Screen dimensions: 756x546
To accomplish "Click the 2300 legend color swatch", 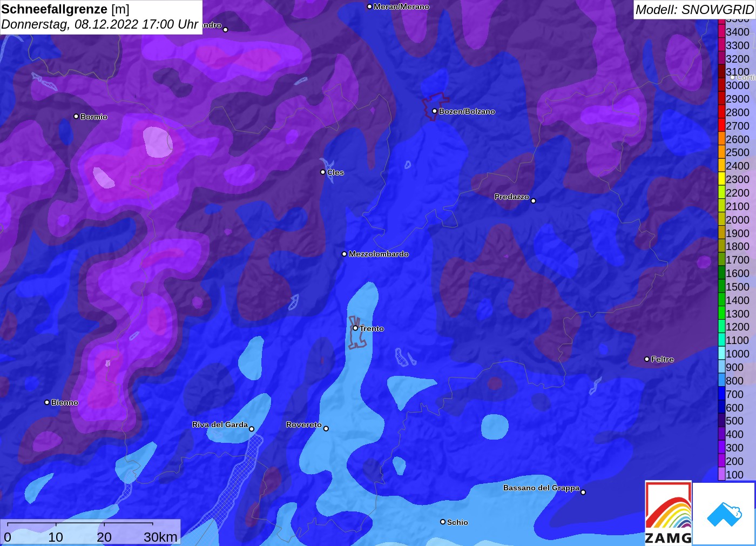I will (721, 179).
